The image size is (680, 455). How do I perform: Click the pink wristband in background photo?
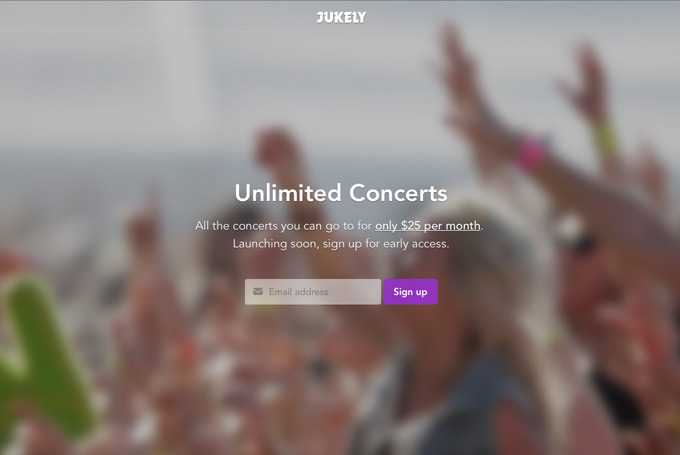tap(531, 155)
